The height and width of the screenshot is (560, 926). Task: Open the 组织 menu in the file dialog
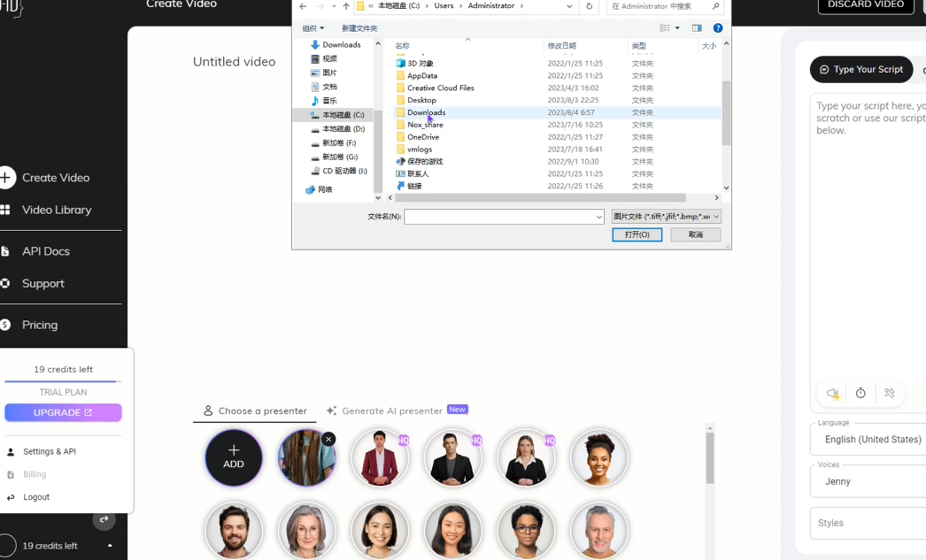pos(313,28)
